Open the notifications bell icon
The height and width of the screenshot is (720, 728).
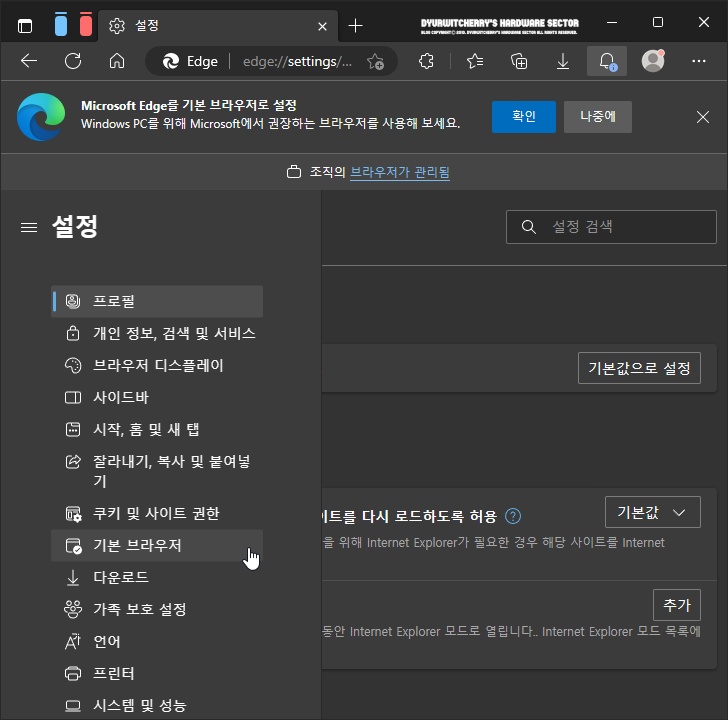coord(607,61)
